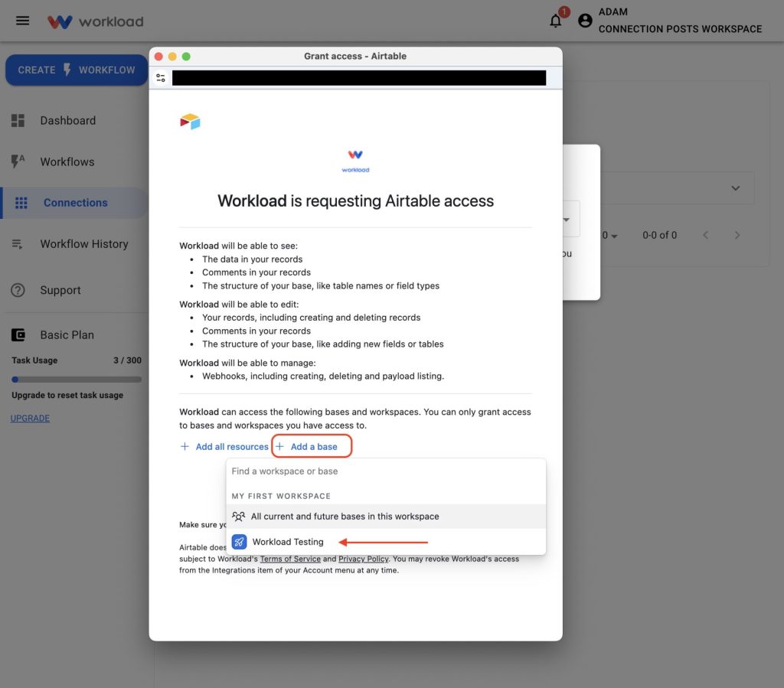Click the site settings icon beside address bar
Image resolution: width=784 pixels, height=688 pixels.
point(161,78)
